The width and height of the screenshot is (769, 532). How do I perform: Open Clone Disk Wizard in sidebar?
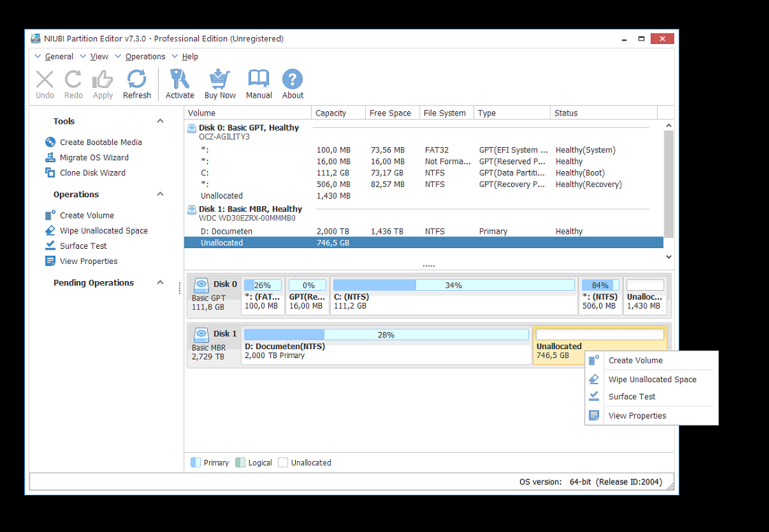92,173
